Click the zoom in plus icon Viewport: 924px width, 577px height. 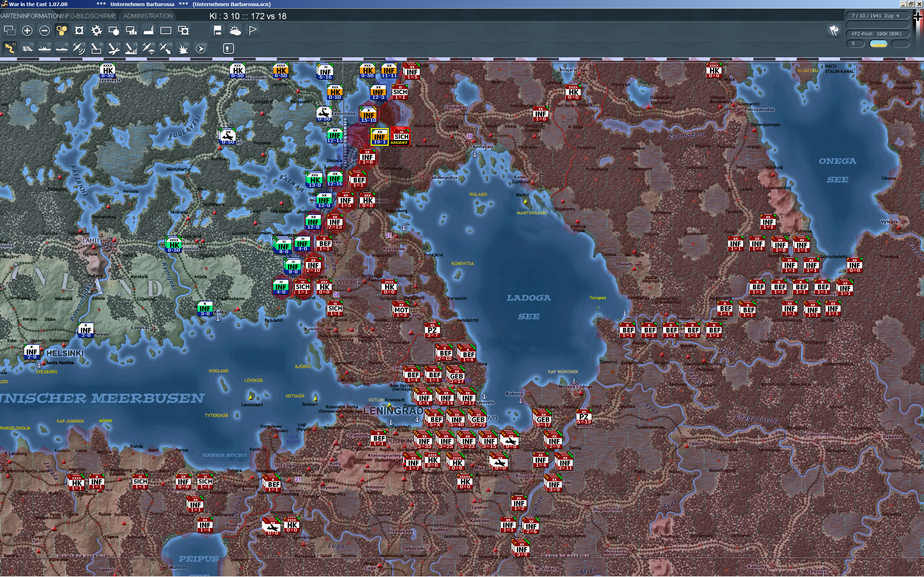click(x=27, y=31)
